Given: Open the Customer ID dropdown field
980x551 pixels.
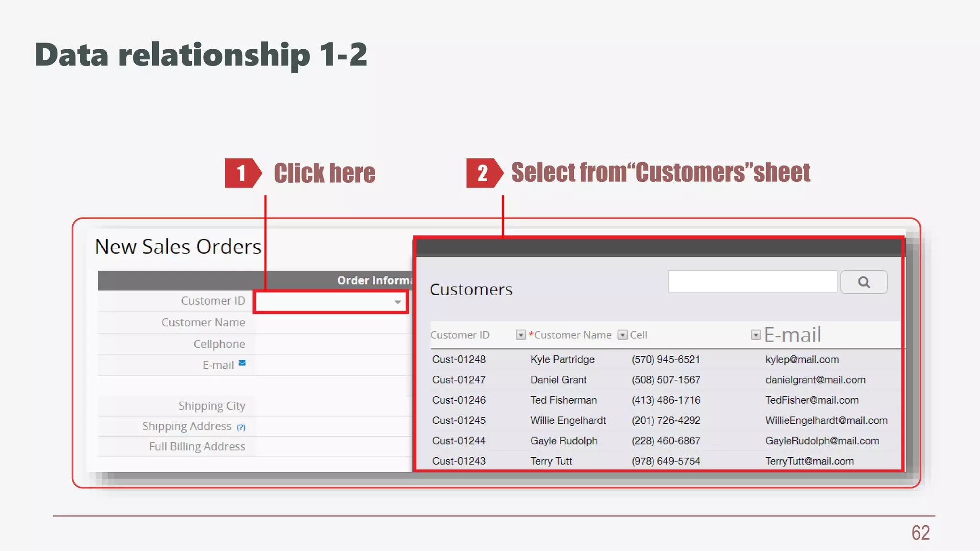Looking at the screenshot, I should click(331, 302).
